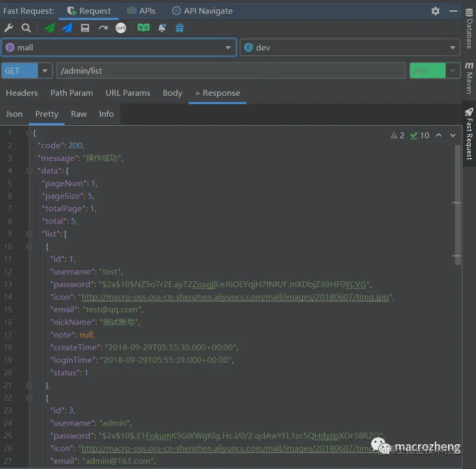This screenshot has width=476, height=469.
Task: Click the "code": 200 line
Action: click(x=61, y=146)
